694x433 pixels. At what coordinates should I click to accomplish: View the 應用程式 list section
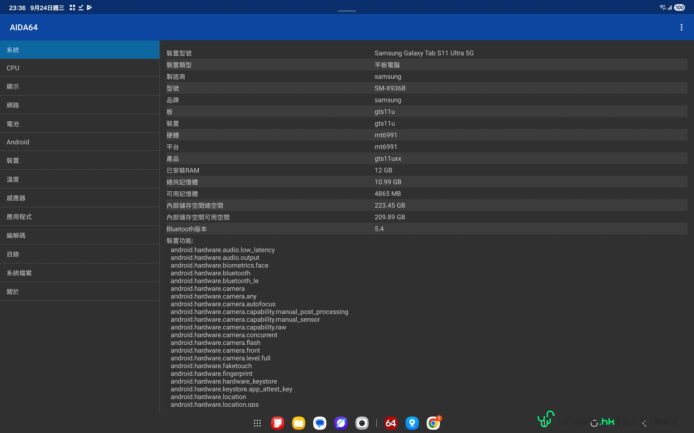[80, 217]
